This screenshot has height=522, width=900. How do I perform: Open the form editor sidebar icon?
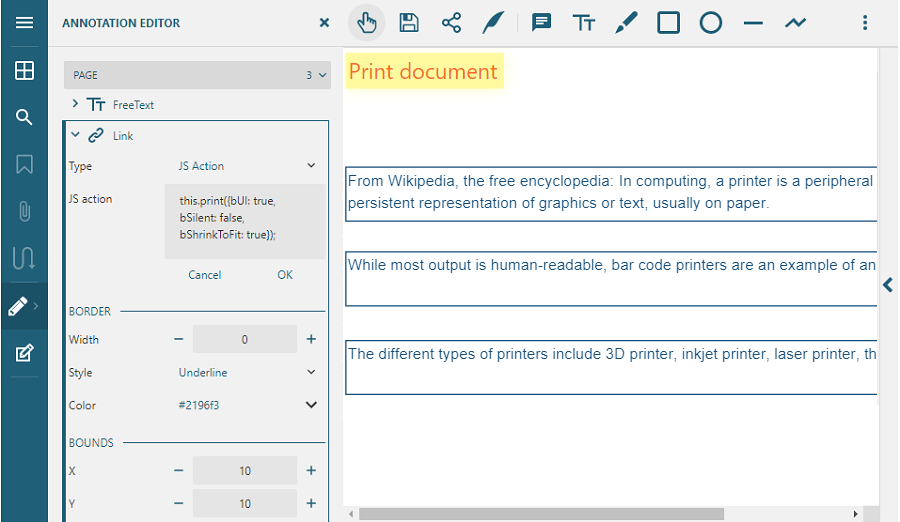point(24,353)
